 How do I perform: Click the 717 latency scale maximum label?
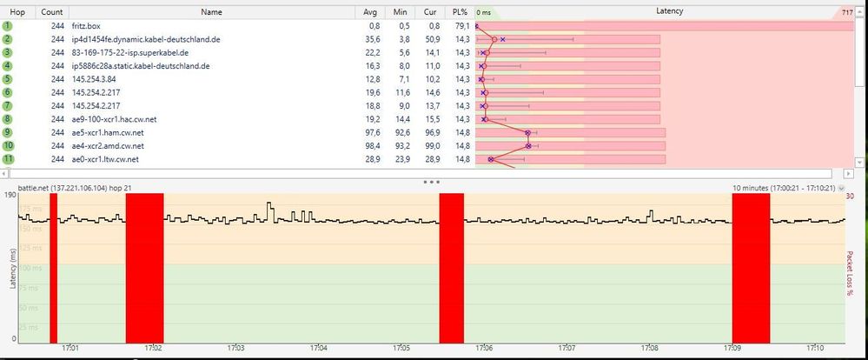tap(846, 12)
